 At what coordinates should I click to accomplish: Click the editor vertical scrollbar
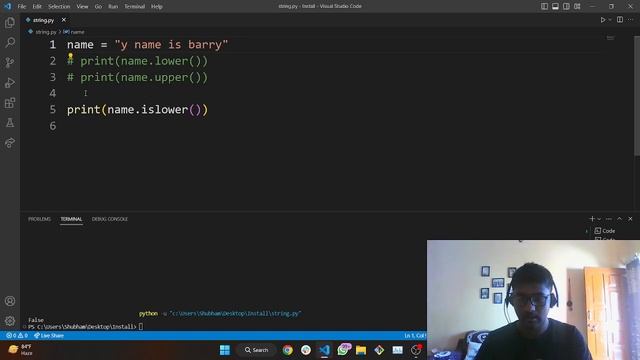pyautogui.click(x=637, y=96)
